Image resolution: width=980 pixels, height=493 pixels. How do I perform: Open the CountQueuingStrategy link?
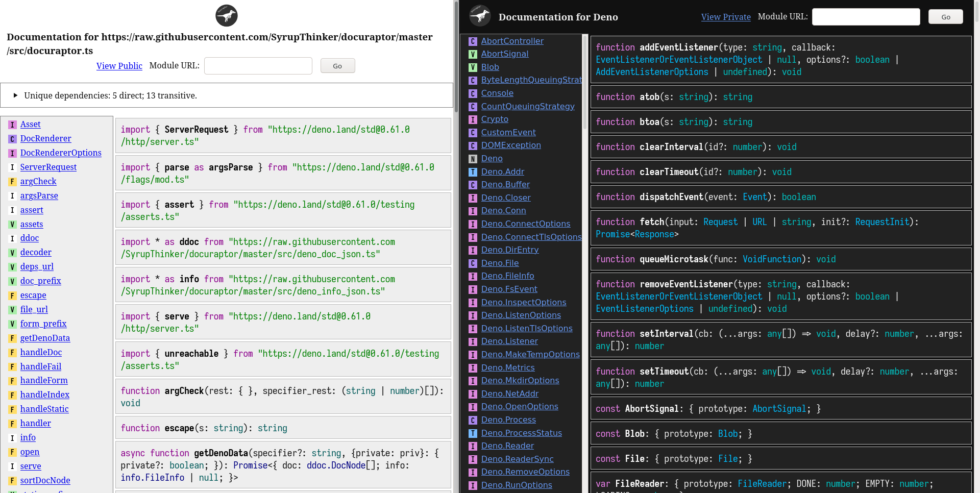528,106
